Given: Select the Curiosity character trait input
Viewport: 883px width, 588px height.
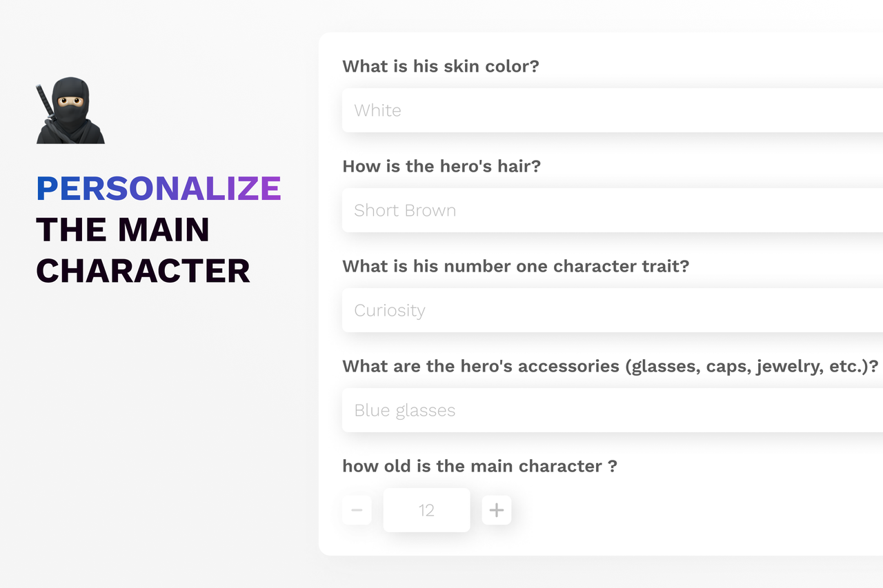Looking at the screenshot, I should pos(613,310).
